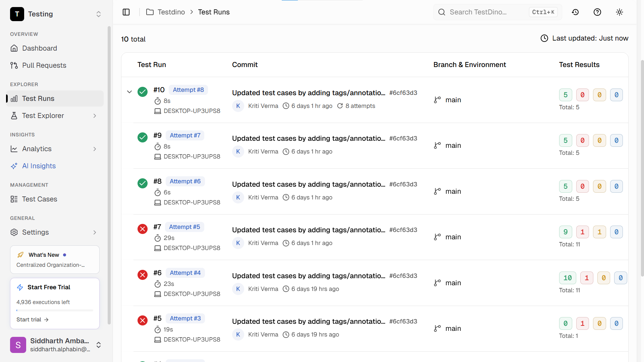
Task: Switch theme with the sun icon
Action: pos(619,12)
